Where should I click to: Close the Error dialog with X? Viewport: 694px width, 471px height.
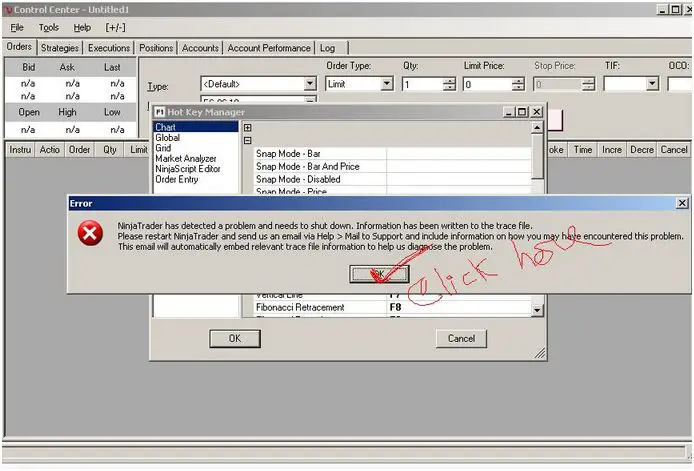pos(682,203)
